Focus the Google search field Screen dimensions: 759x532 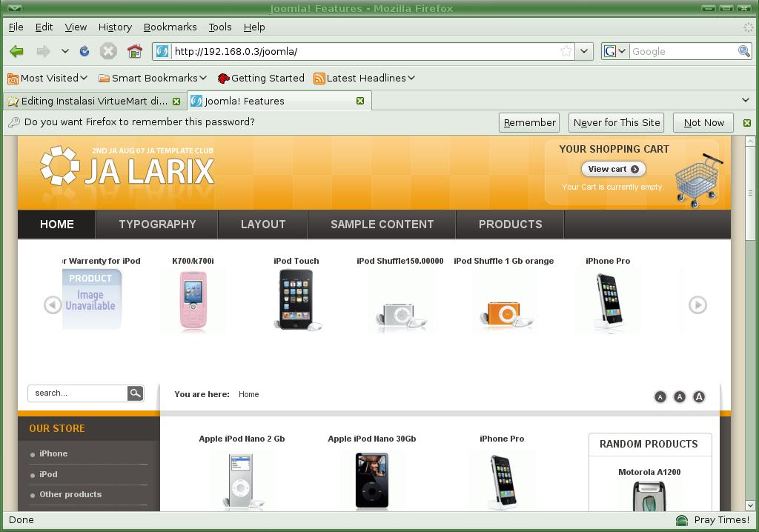click(683, 51)
